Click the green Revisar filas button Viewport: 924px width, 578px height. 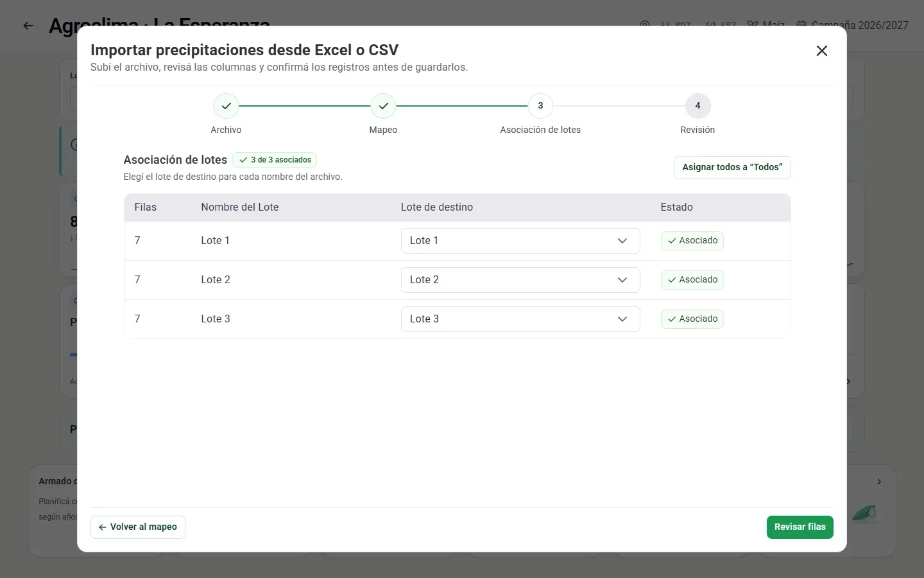pyautogui.click(x=800, y=527)
